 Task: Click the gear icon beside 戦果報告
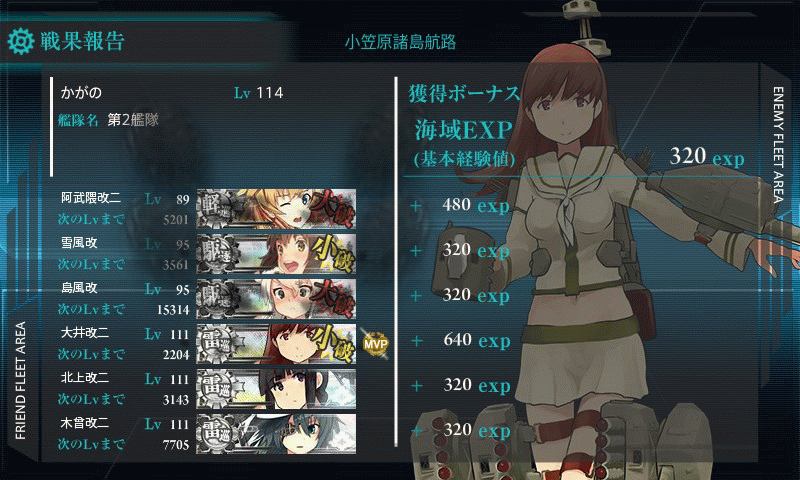tap(20, 41)
